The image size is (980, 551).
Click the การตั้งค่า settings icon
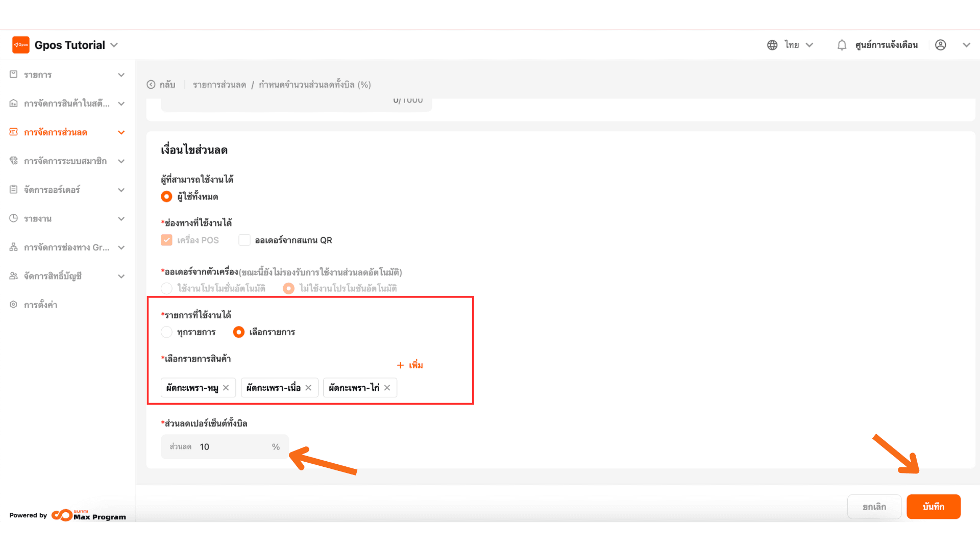tap(14, 305)
